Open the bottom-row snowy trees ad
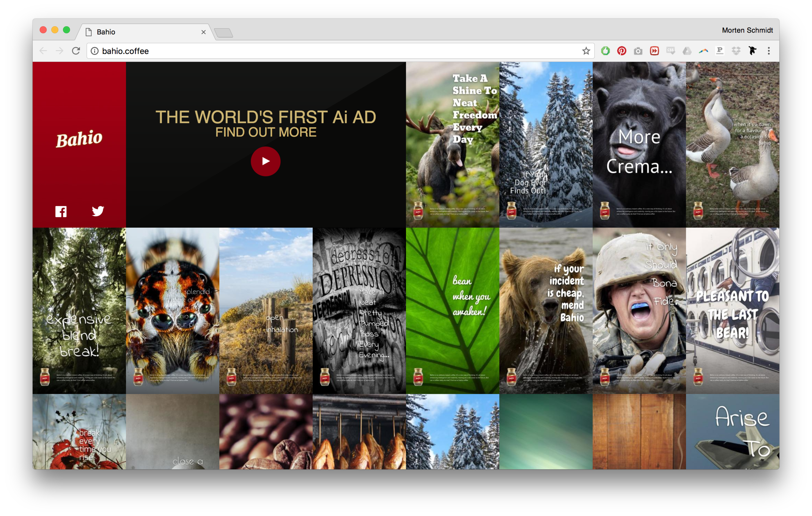The image size is (812, 516). tap(452, 432)
